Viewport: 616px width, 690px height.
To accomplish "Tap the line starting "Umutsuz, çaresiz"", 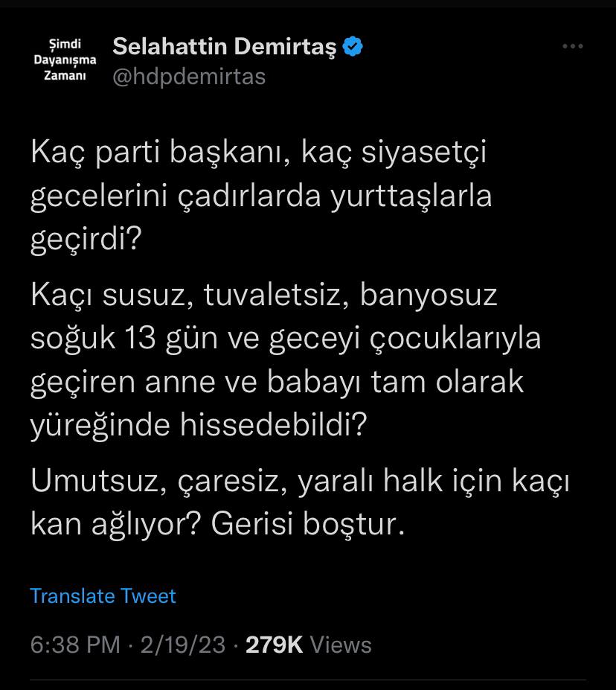I will pos(300,482).
